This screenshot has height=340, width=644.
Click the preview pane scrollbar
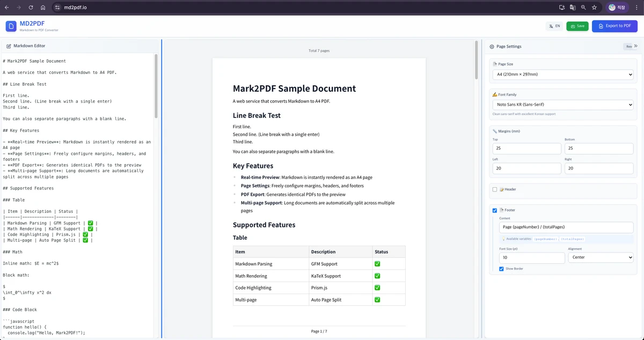click(x=476, y=60)
